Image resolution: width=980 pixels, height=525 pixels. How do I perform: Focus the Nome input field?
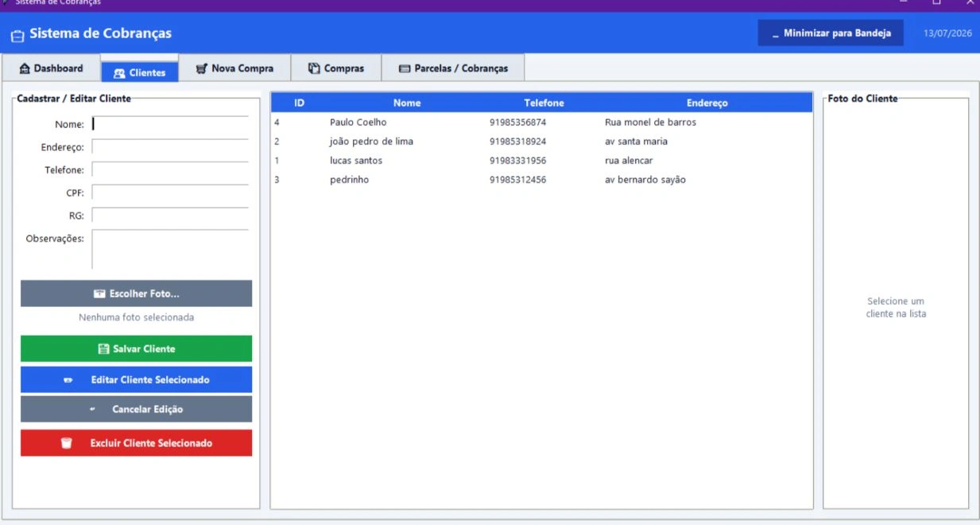click(170, 124)
